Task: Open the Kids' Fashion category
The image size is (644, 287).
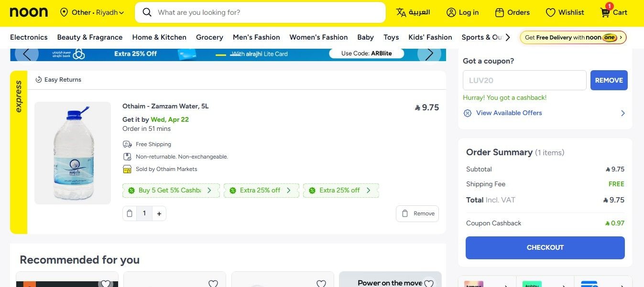Action: pyautogui.click(x=430, y=37)
